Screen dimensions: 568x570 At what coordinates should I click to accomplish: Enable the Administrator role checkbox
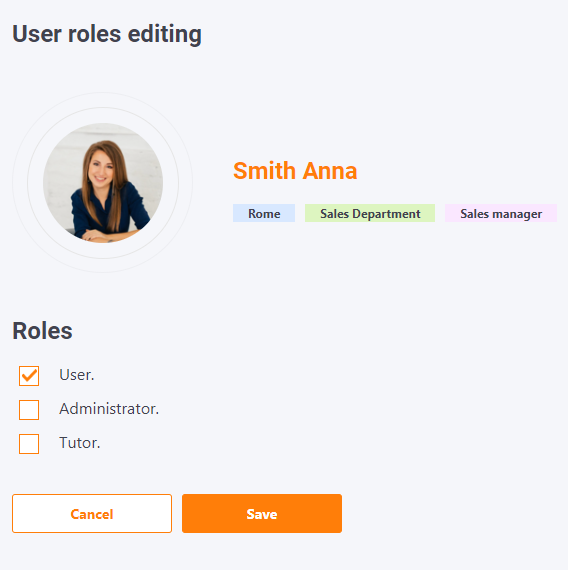coord(29,410)
